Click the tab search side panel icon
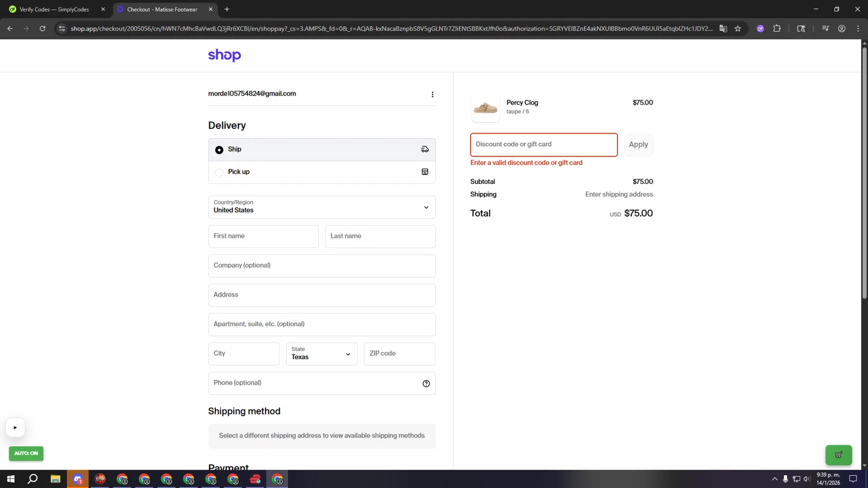 (801, 28)
